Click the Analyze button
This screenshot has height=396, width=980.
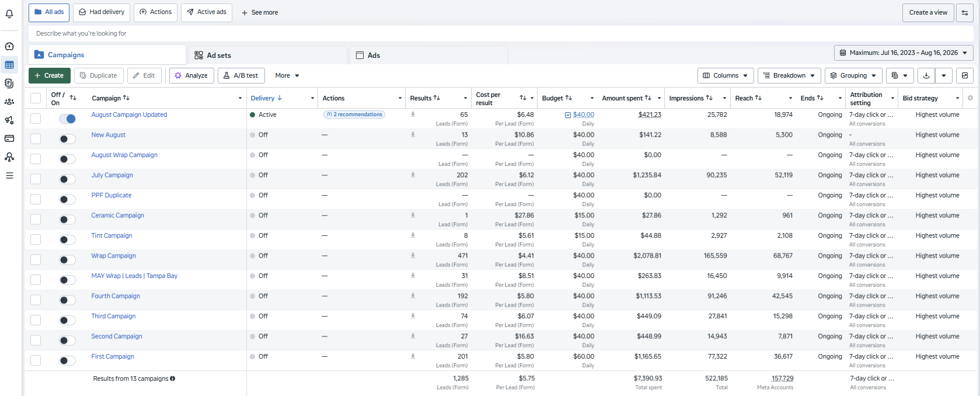(191, 75)
